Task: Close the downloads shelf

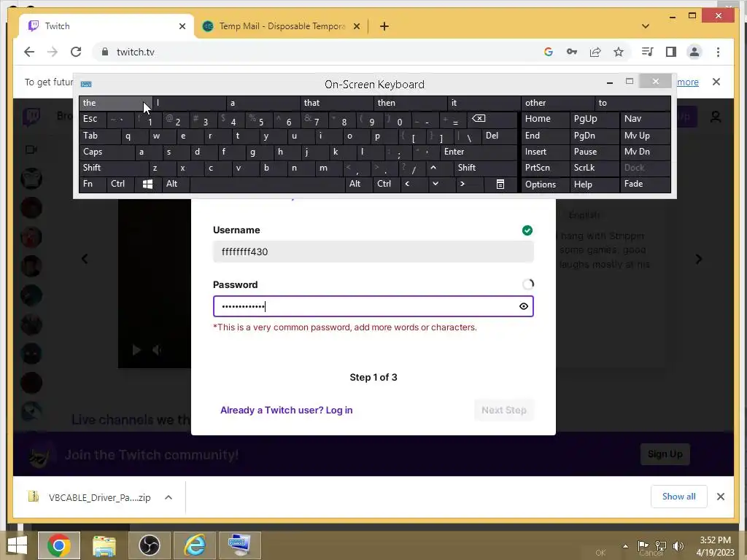Action: point(720,497)
